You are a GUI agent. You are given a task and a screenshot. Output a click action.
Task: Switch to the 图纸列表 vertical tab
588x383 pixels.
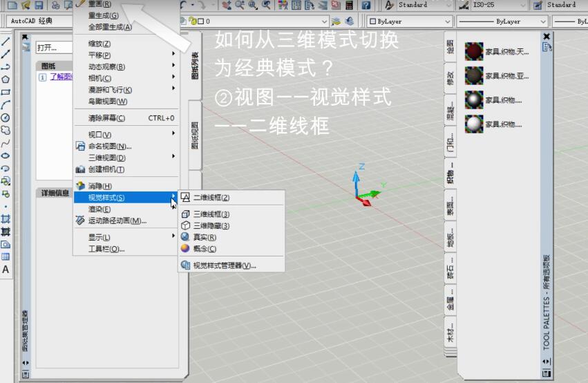(x=195, y=67)
